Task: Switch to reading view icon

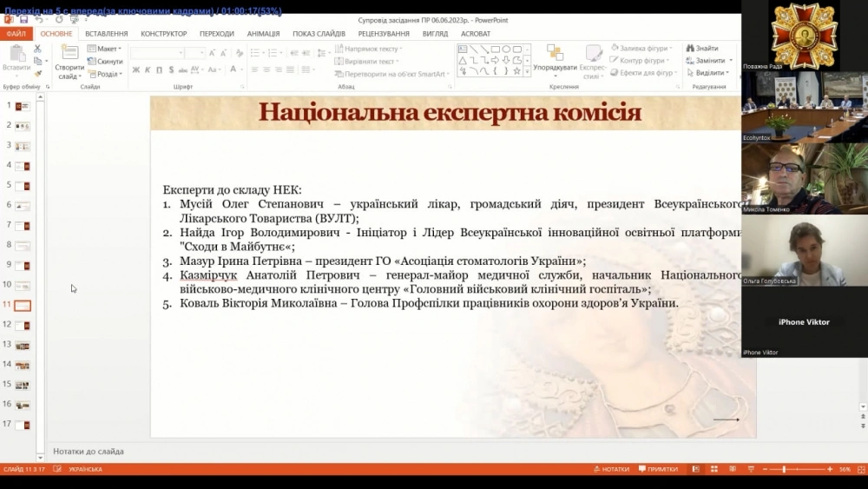Action: click(733, 469)
